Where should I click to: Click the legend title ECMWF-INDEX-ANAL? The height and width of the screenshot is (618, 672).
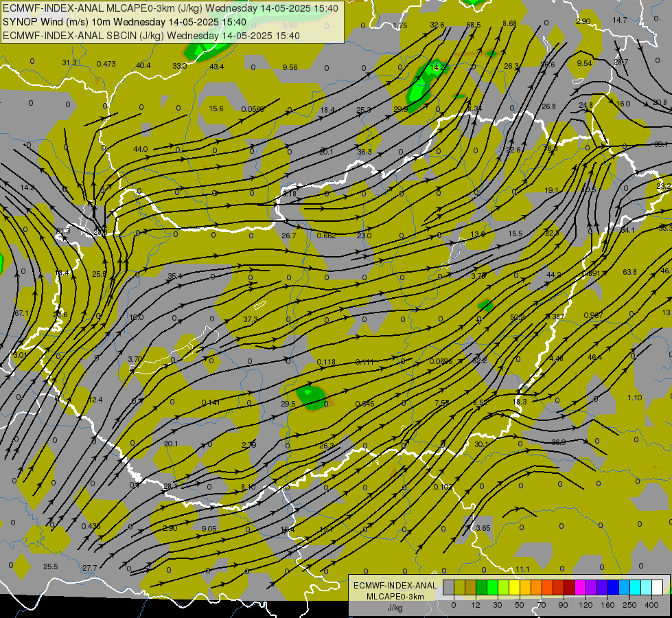click(395, 586)
